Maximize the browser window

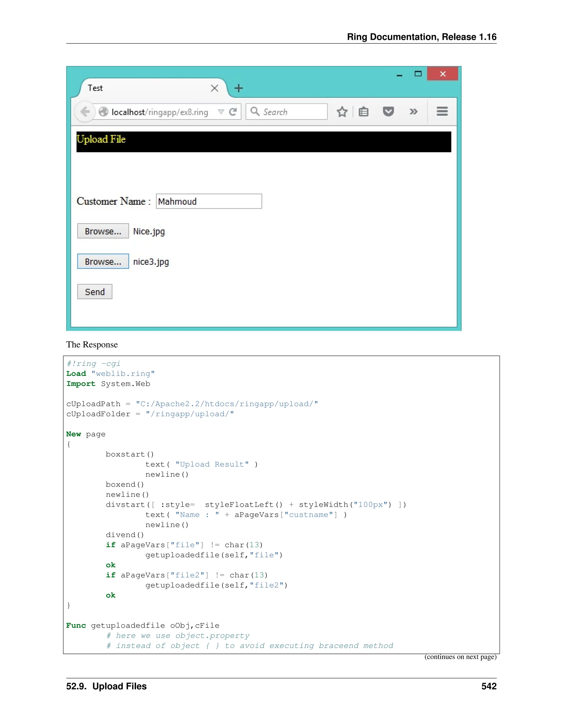coord(418,74)
